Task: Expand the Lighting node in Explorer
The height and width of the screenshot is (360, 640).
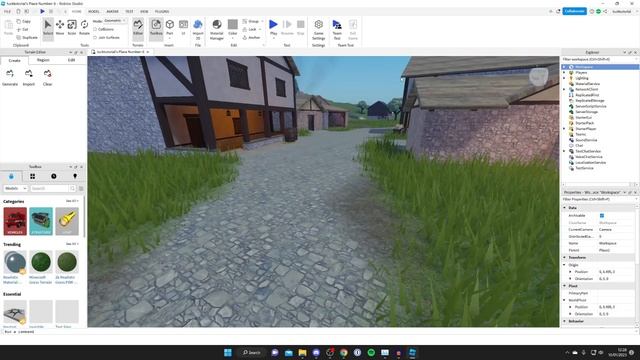Action: point(565,78)
